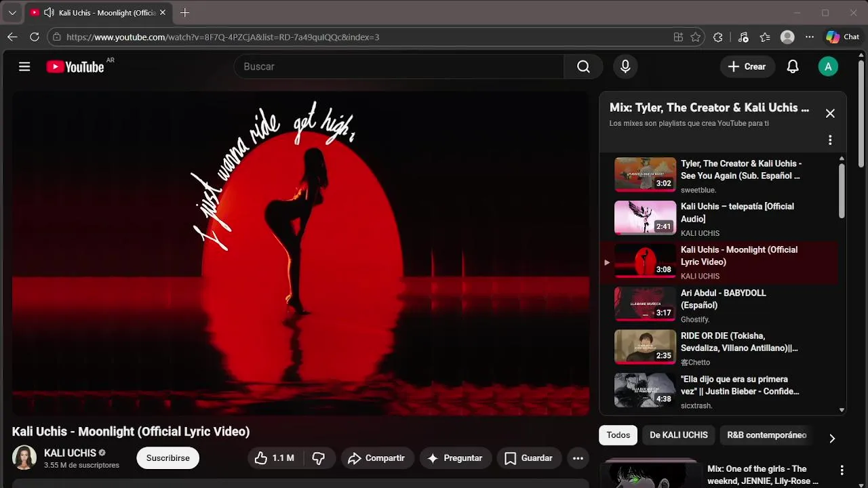The width and height of the screenshot is (868, 488).
Task: Play See You Again playlist thumbnail
Action: [x=645, y=174]
